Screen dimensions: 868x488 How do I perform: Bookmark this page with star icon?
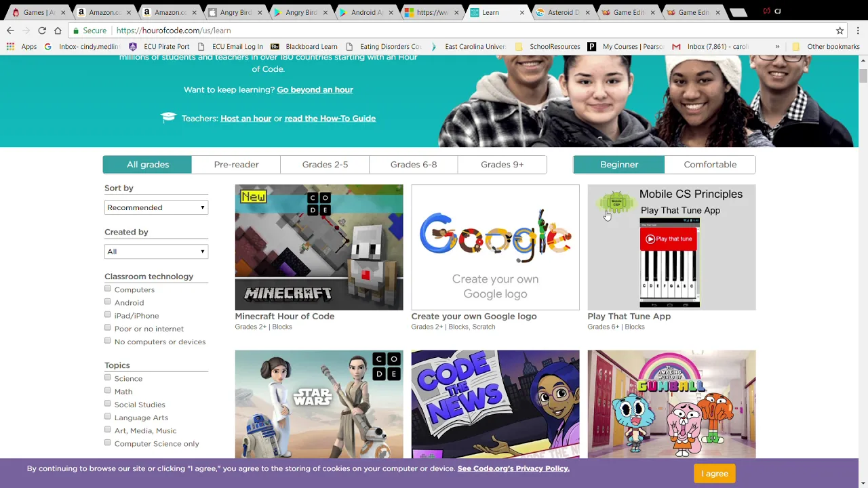(x=840, y=30)
